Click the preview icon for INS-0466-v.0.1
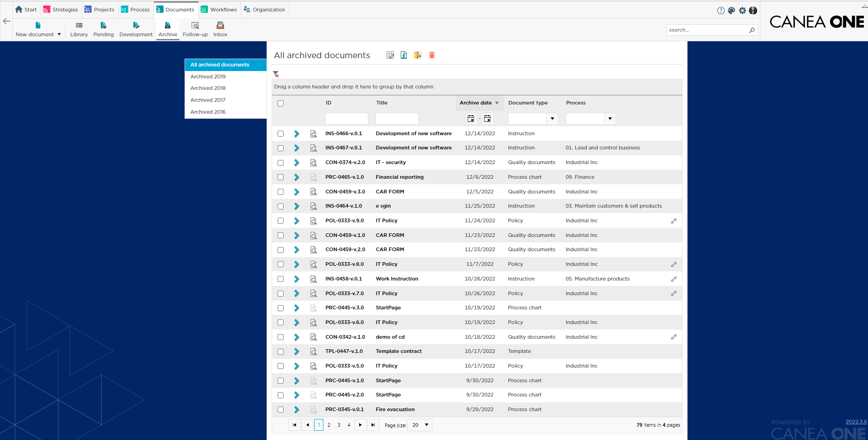Screen dimensions: 868x440 (x=313, y=133)
